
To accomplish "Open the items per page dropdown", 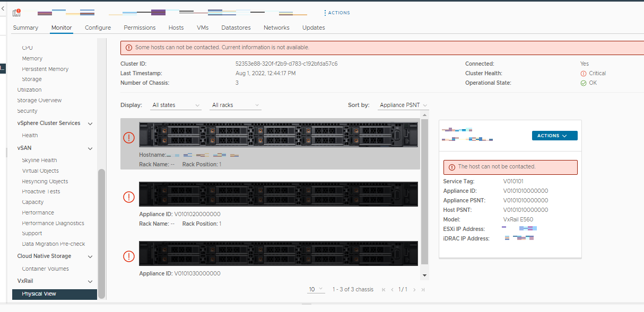I will (316, 289).
